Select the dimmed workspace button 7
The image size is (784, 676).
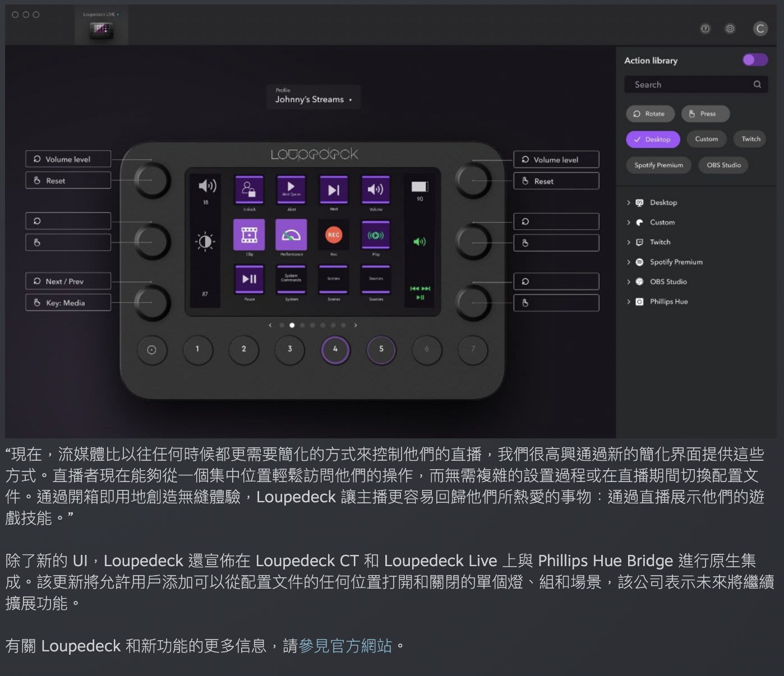[x=473, y=350]
